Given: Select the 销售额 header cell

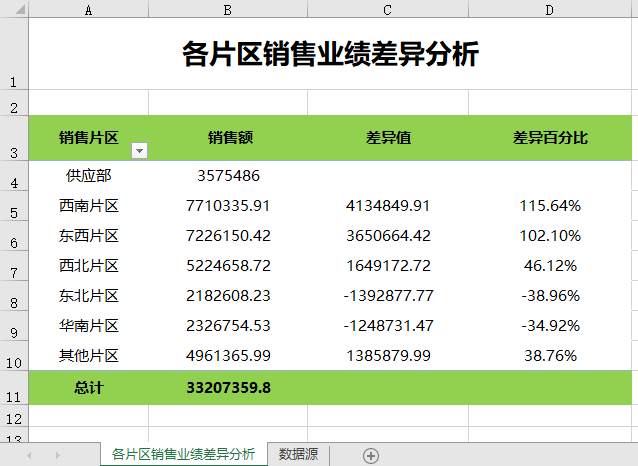Looking at the screenshot, I should click(x=229, y=138).
